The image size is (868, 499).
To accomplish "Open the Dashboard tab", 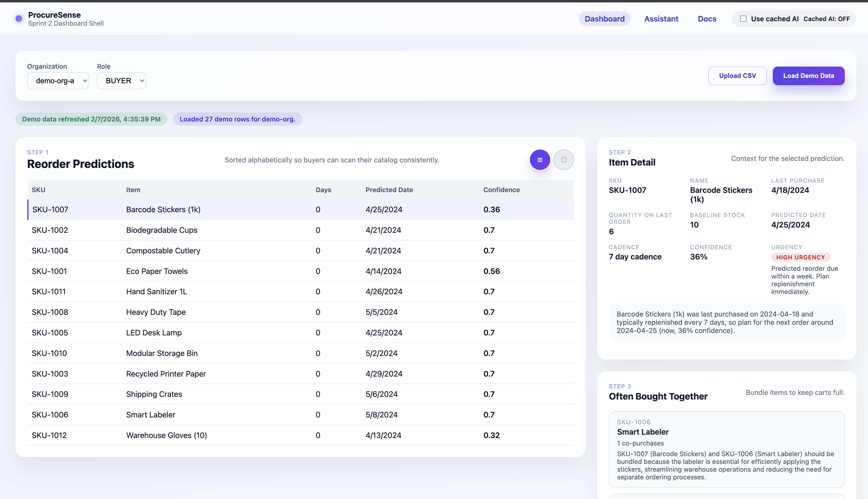I will click(x=604, y=19).
